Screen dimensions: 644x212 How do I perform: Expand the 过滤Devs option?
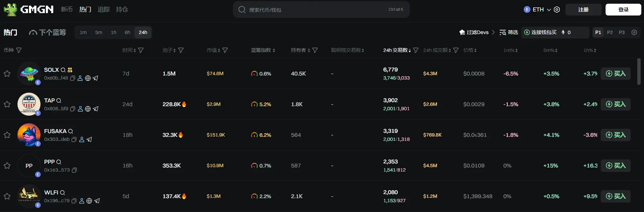[477, 32]
